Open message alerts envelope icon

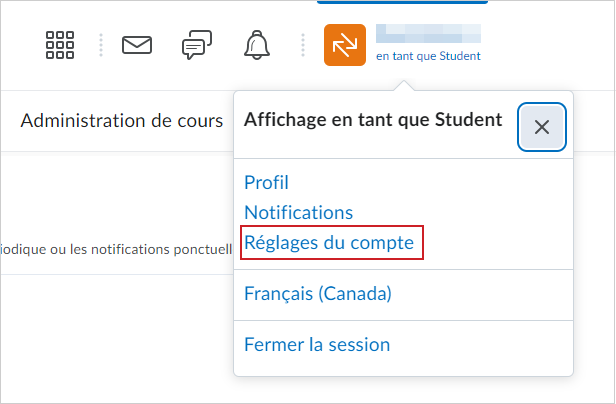[x=137, y=45]
